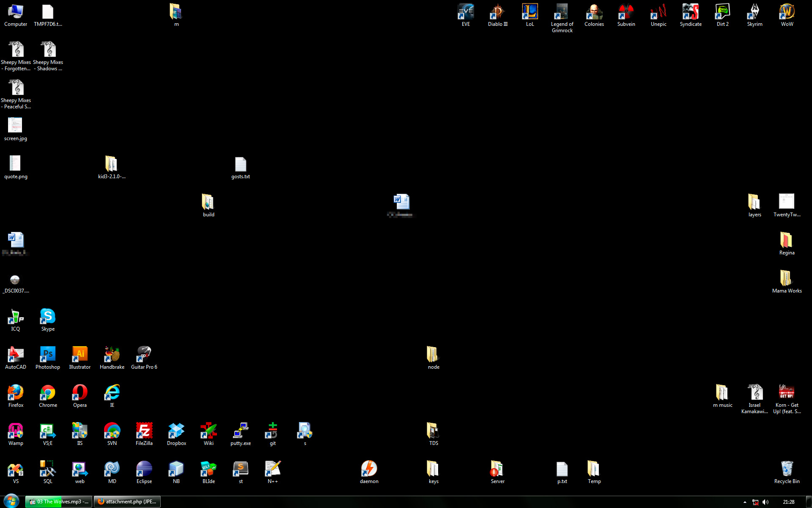Open the volume speaker tray icon

pos(765,502)
